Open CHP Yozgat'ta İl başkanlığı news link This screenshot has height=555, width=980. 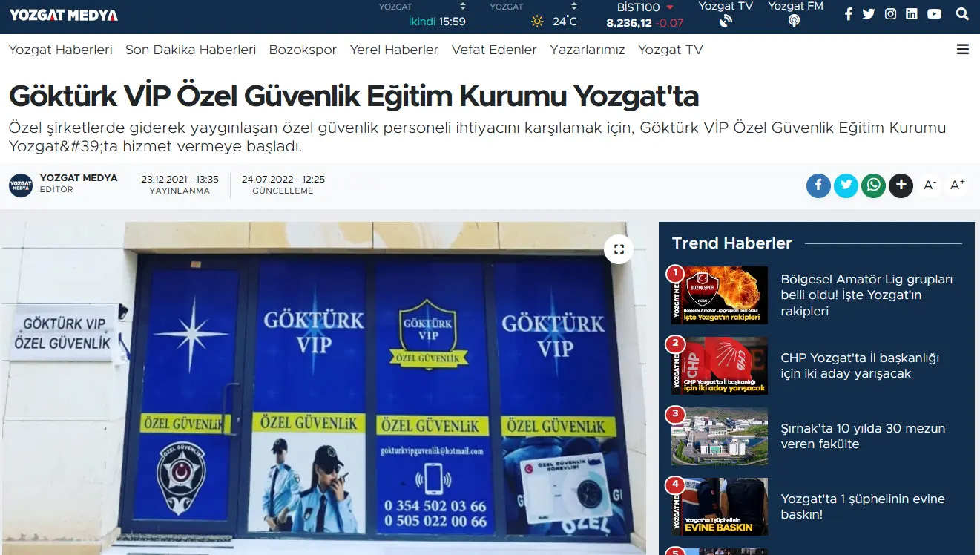[860, 366]
